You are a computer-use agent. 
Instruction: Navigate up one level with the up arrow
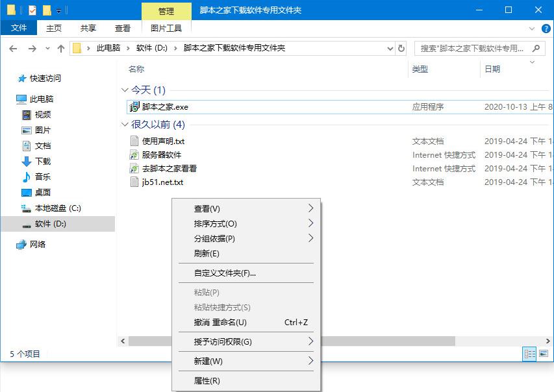pos(61,48)
